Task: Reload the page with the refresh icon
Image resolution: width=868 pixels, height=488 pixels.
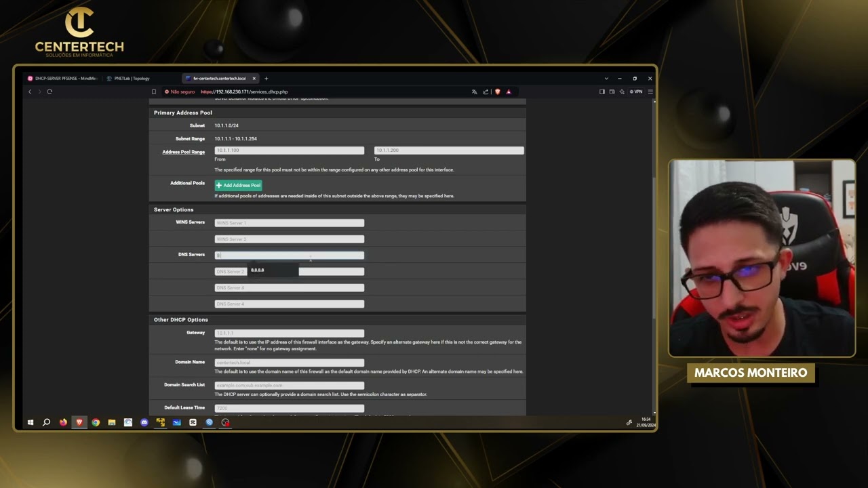Action: 50,91
